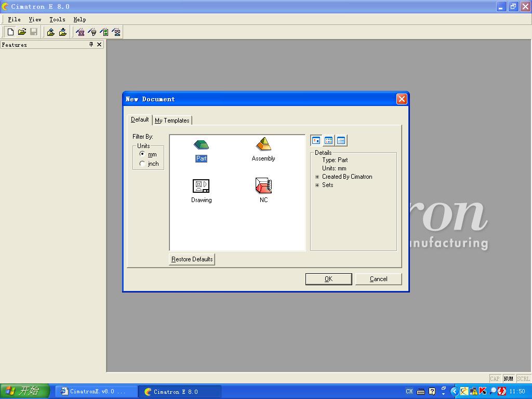
Task: Click the warning network tray icon
Action: (474, 392)
